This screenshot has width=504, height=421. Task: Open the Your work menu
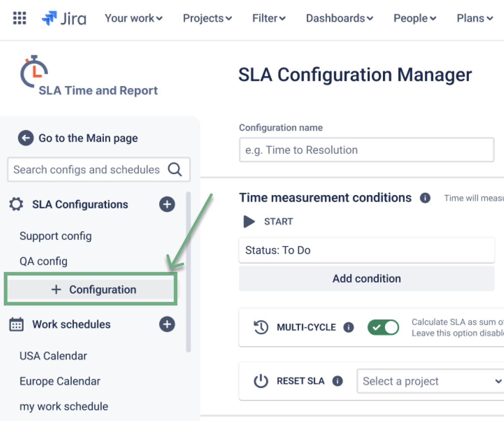pyautogui.click(x=133, y=18)
